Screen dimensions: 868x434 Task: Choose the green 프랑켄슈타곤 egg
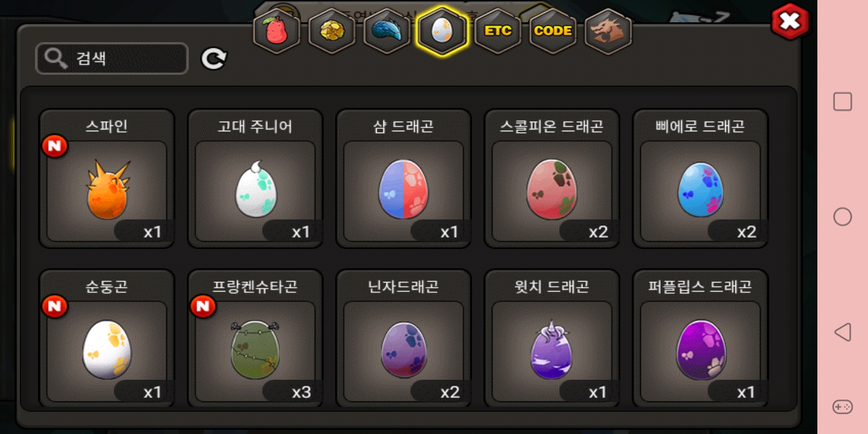[255, 339]
